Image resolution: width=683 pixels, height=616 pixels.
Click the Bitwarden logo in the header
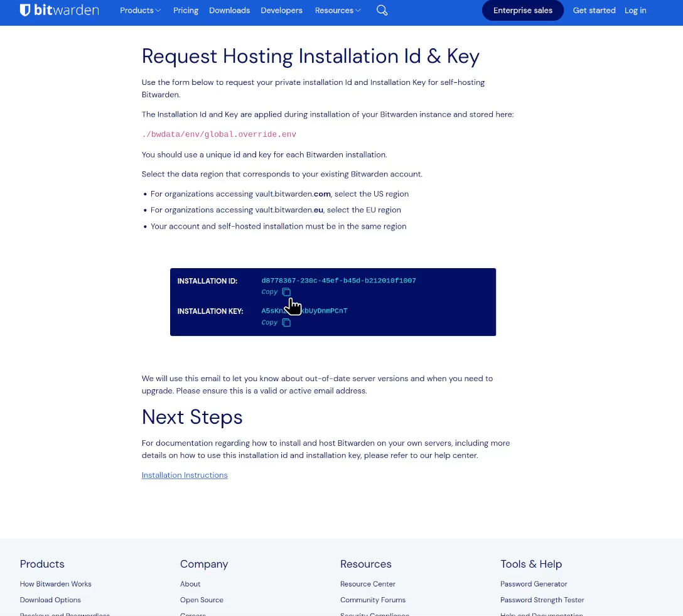point(59,10)
